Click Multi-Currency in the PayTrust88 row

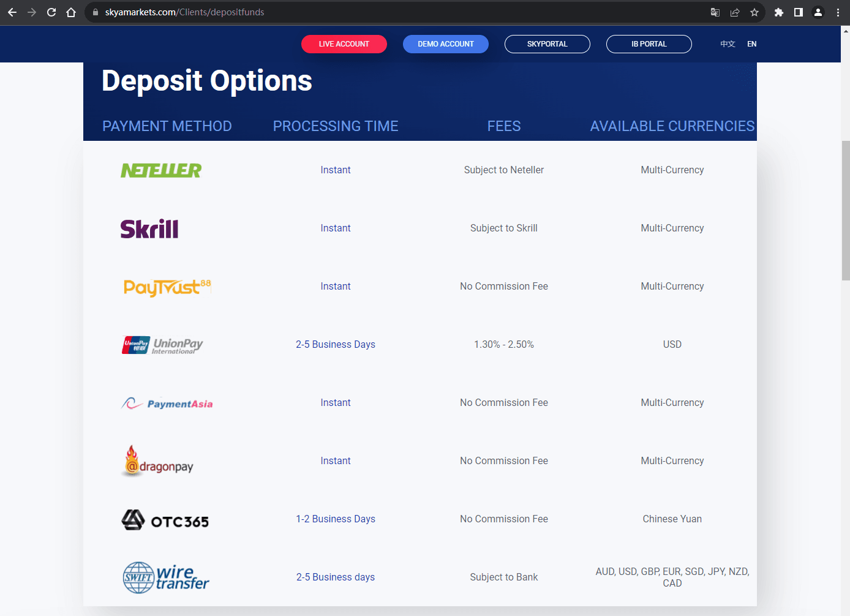pos(672,287)
